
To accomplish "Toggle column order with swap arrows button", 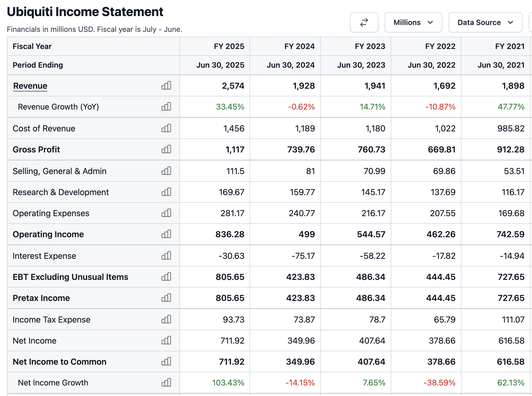I will pos(364,22).
